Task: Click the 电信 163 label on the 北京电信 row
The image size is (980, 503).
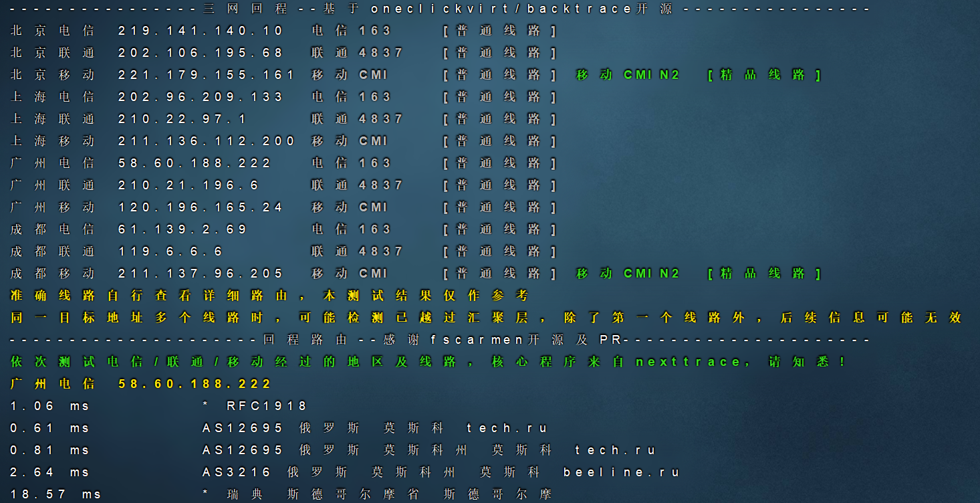Action: (350, 30)
